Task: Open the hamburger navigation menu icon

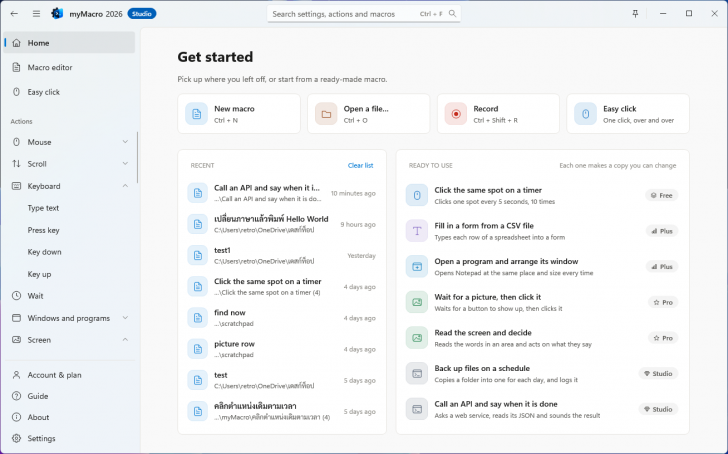Action: pyautogui.click(x=36, y=13)
